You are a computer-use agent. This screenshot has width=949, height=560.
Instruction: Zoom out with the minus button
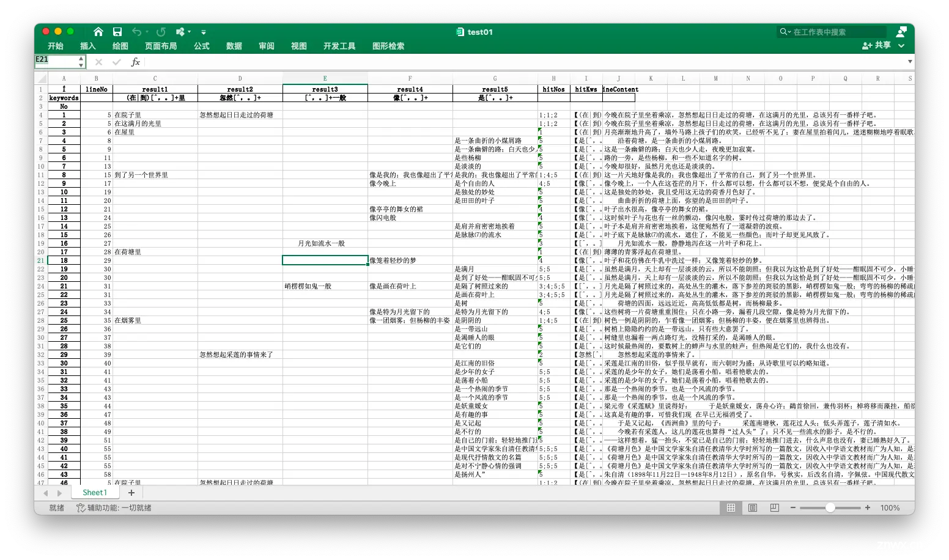coord(793,508)
